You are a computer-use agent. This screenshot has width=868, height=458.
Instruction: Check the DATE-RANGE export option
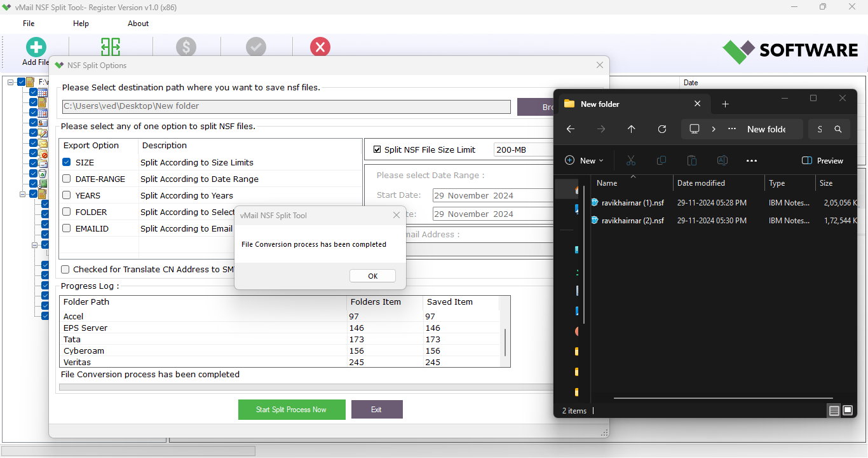click(x=67, y=179)
